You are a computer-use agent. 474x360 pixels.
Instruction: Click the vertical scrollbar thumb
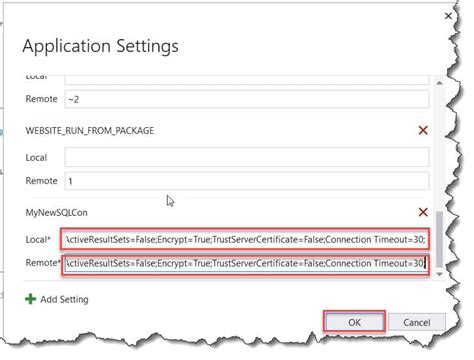439,239
